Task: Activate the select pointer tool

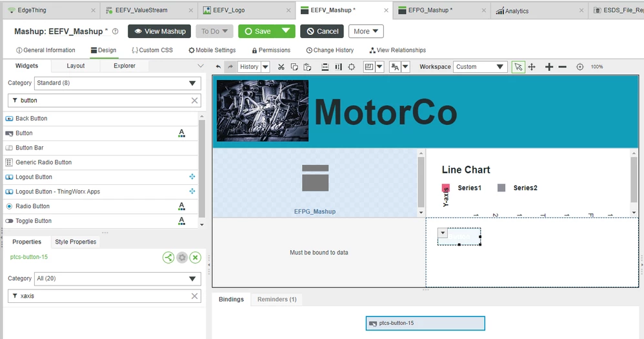Action: [518, 66]
